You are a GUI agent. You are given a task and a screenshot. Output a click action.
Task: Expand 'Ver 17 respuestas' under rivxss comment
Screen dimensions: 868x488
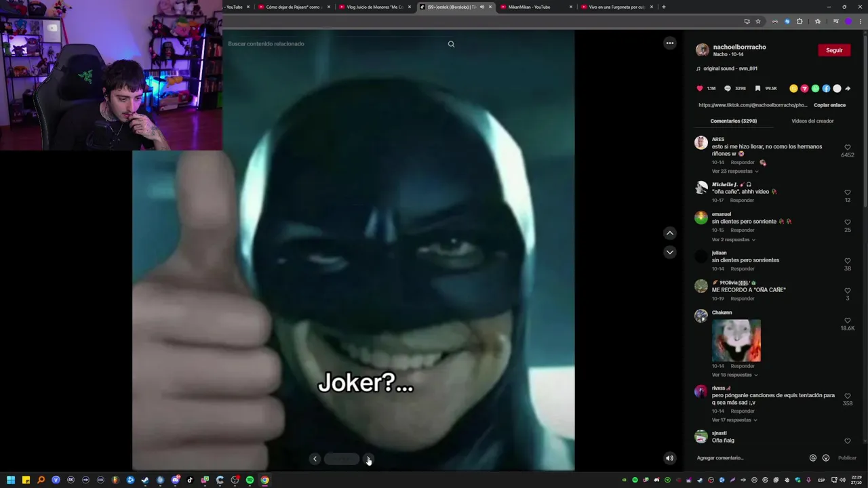point(735,420)
